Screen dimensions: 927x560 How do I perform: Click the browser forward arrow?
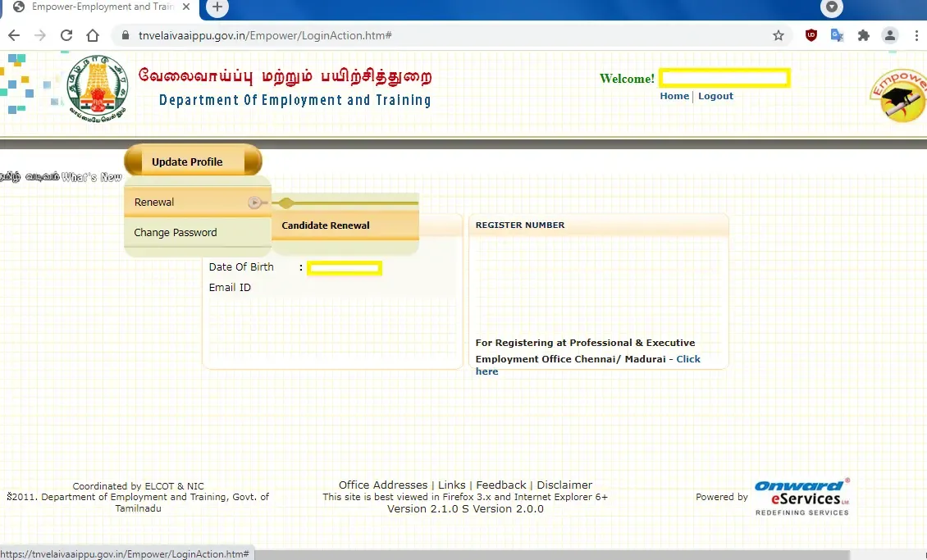click(40, 35)
